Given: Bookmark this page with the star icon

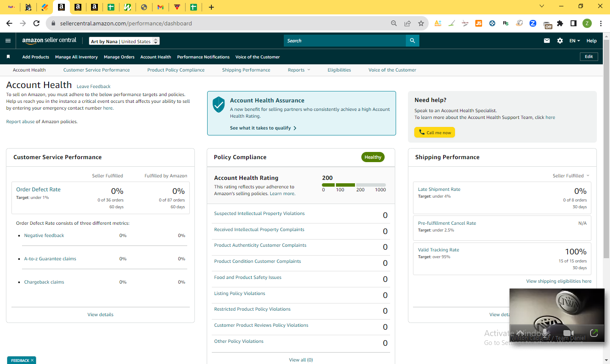Looking at the screenshot, I should pos(421,23).
